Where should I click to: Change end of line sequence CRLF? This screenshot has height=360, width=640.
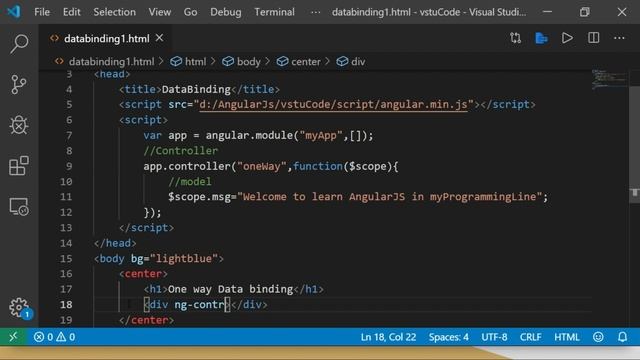point(530,337)
